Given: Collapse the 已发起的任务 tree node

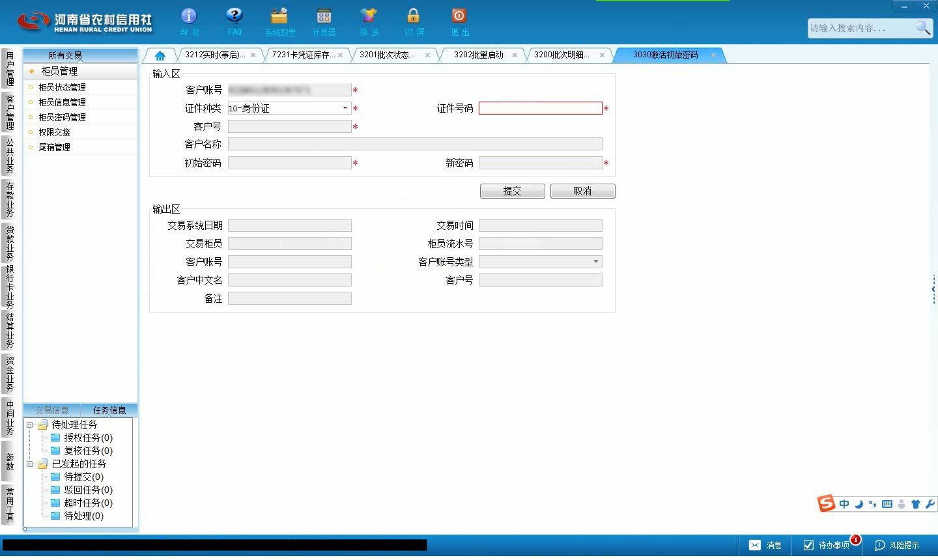Looking at the screenshot, I should (x=29, y=464).
